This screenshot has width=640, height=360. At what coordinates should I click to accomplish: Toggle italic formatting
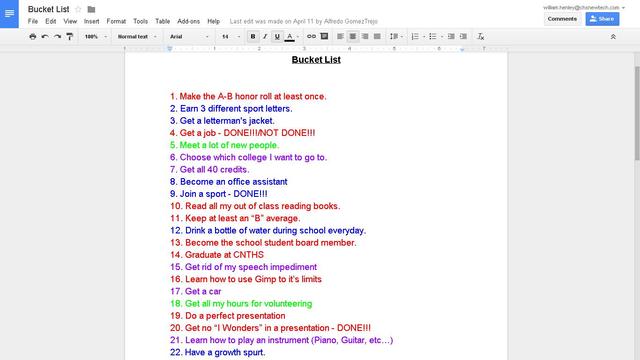[x=265, y=37]
